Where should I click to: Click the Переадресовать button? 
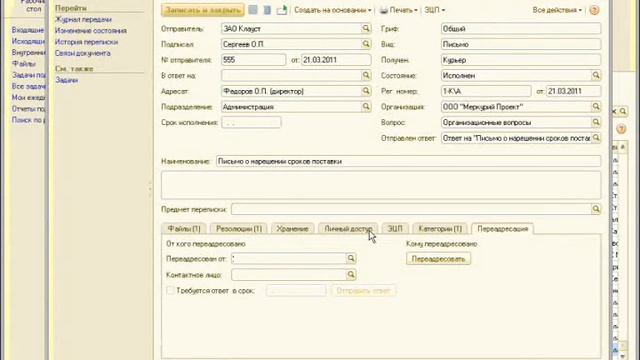click(438, 259)
